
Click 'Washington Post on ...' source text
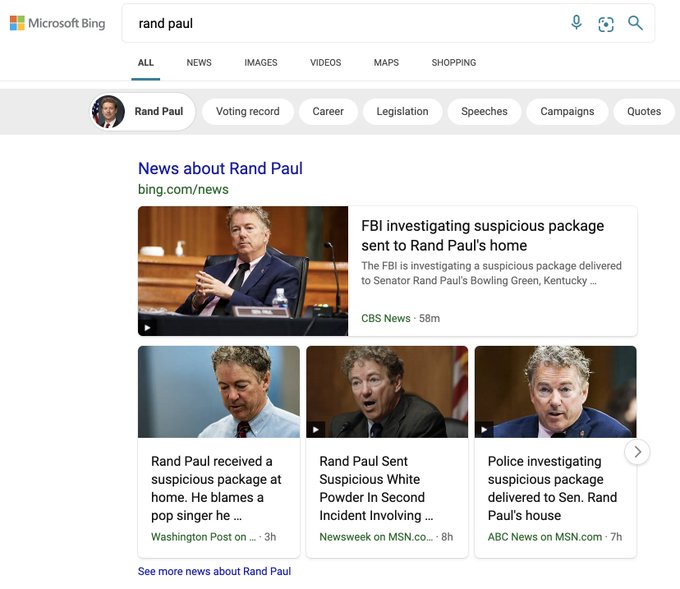click(203, 537)
